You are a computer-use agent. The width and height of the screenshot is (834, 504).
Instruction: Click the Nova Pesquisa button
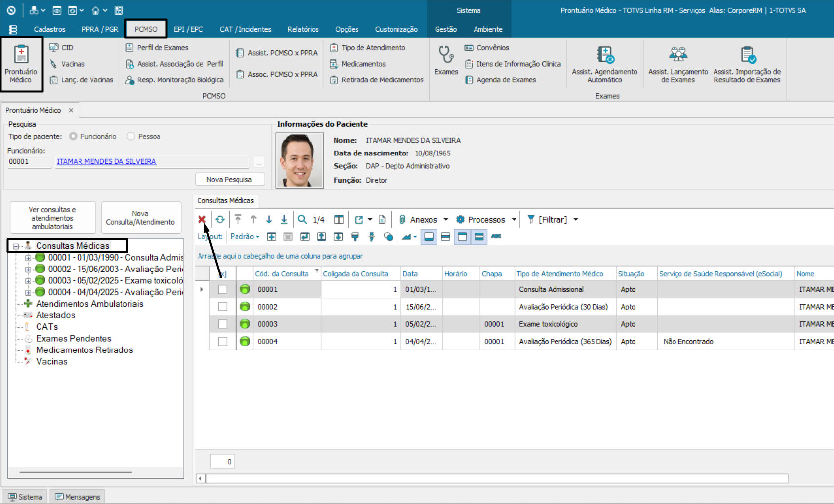pyautogui.click(x=229, y=179)
